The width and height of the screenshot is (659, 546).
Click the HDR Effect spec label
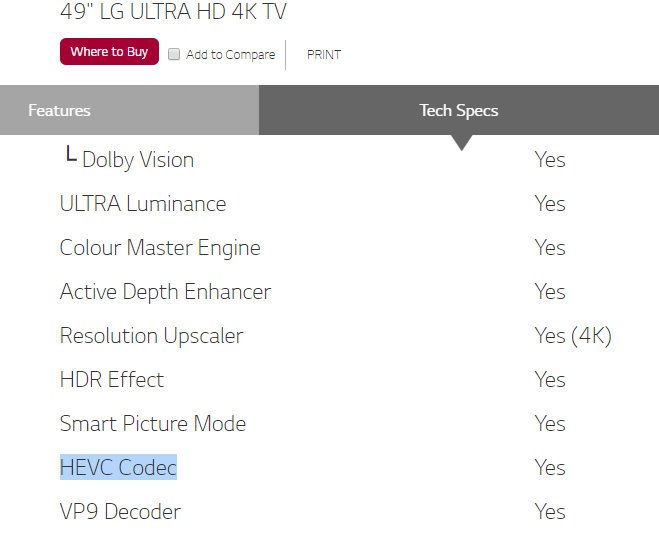[112, 380]
